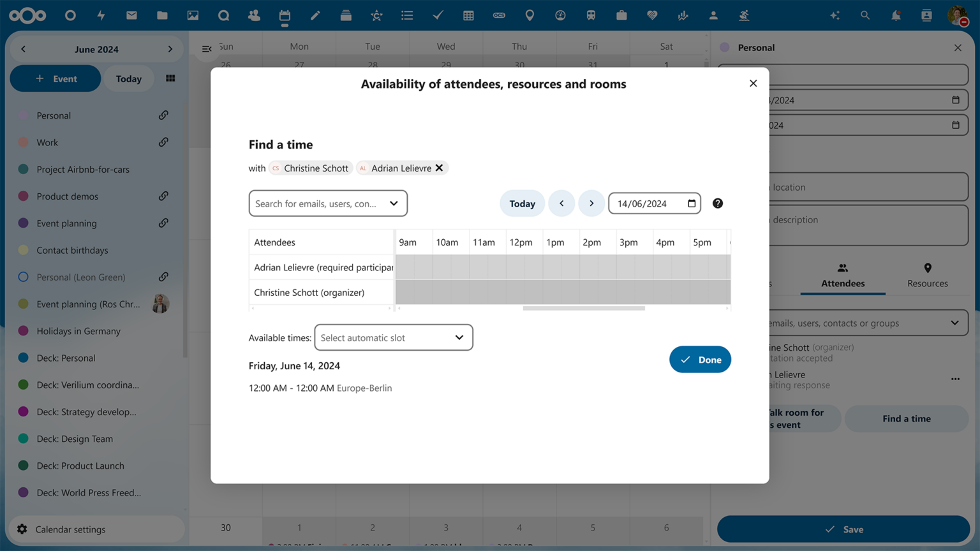Open the date picker showing 14/06/2024

(x=654, y=203)
